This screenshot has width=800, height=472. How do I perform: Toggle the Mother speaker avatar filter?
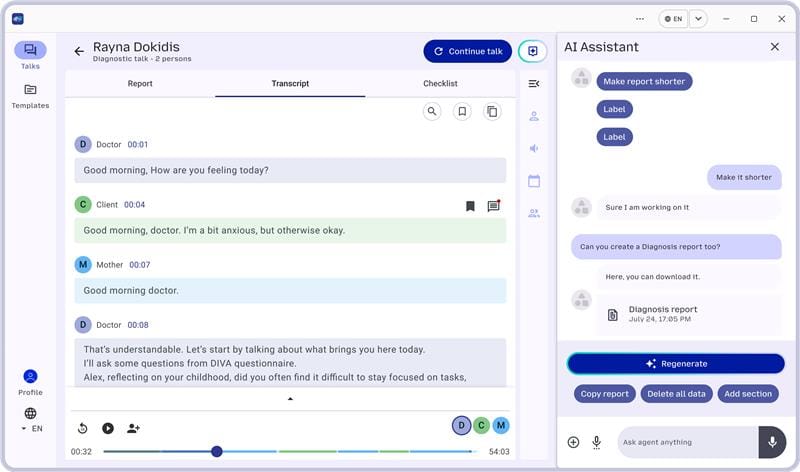[x=501, y=426]
